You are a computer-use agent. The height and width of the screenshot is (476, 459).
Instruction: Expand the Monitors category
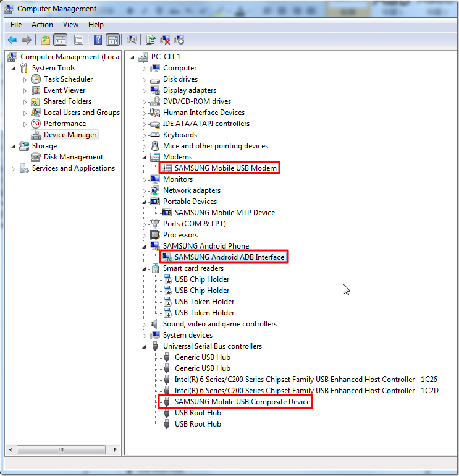(x=144, y=180)
